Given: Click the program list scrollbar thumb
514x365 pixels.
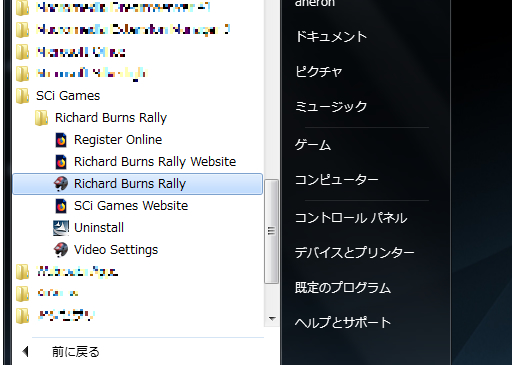Looking at the screenshot, I should tap(272, 232).
